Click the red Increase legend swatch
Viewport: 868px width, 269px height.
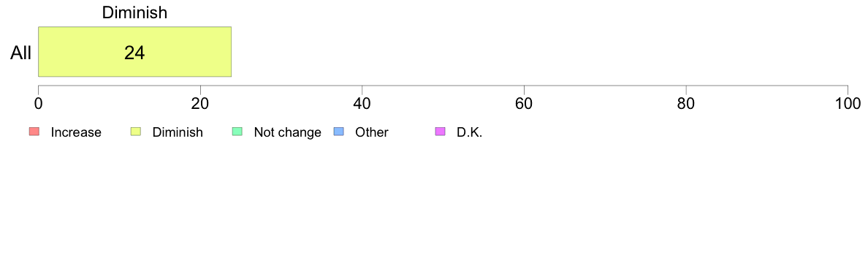pos(34,132)
